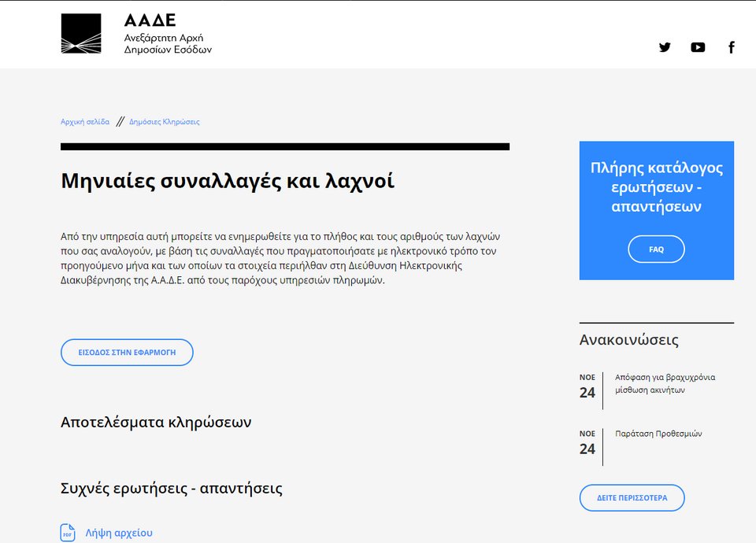Click the ΔΕΙΤΕ ΠΕΡΙΣΣΟΤΕΡΑ button
Screen dimensions: 756x543
[x=632, y=497]
